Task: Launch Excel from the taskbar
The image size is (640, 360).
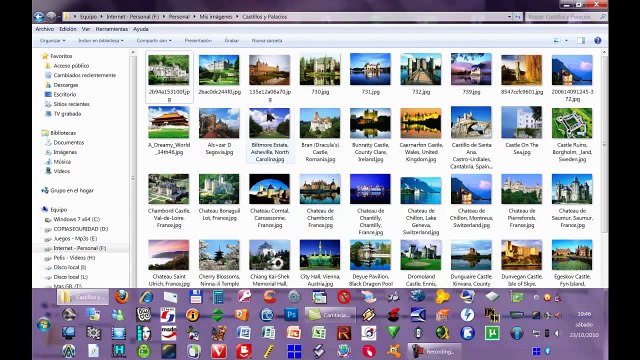Action: pos(318,333)
